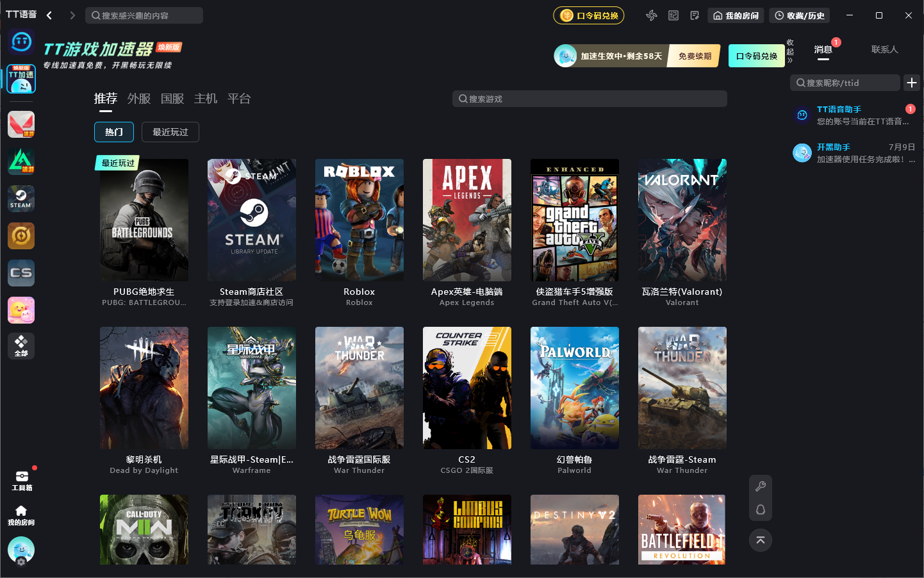Click the cyan 口令码兑换 button
This screenshot has height=578, width=924.
click(x=757, y=56)
